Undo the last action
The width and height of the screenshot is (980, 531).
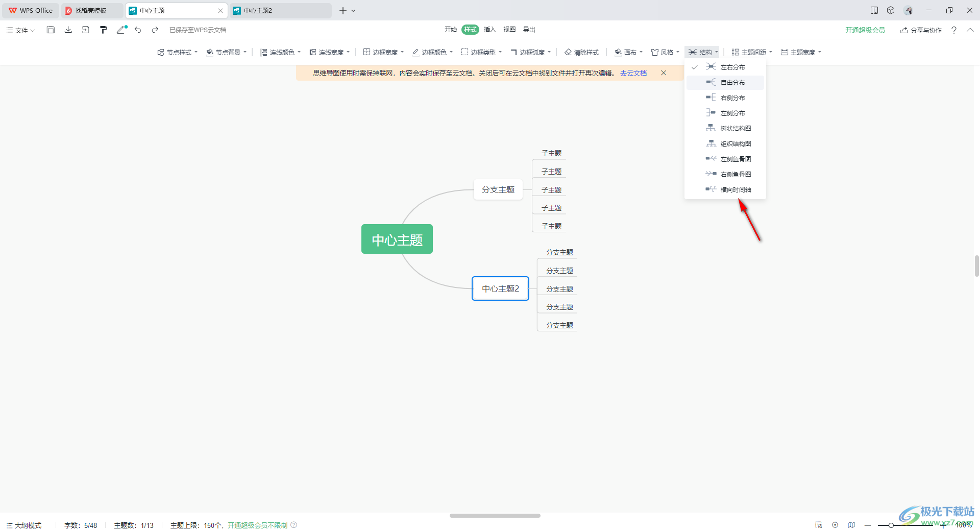pos(138,30)
